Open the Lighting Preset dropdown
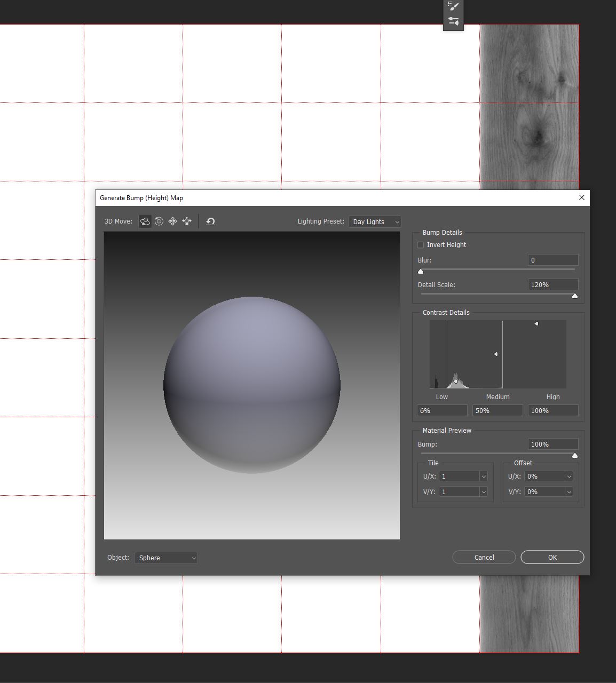This screenshot has width=616, height=683. click(374, 221)
